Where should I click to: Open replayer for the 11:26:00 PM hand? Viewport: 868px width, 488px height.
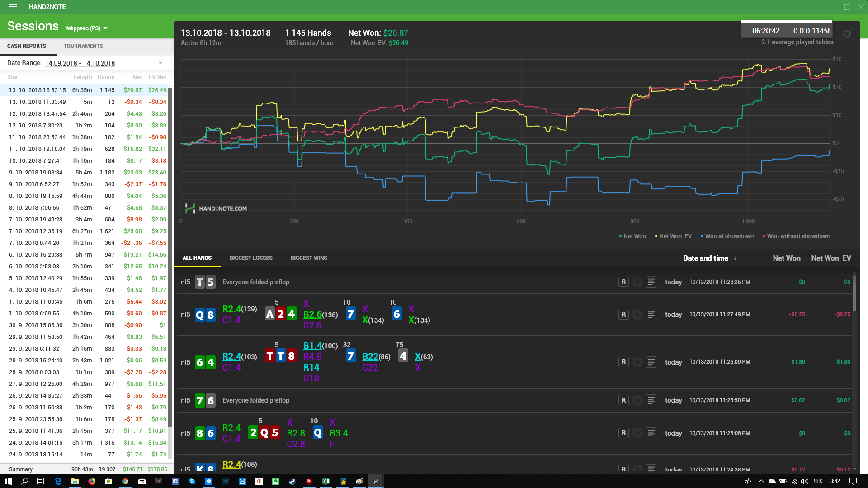click(x=623, y=362)
